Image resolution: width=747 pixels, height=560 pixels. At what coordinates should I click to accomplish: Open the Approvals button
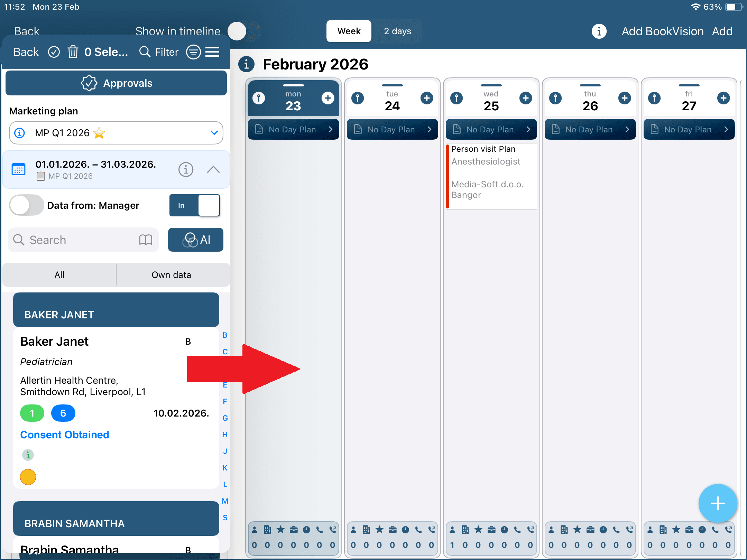[116, 83]
